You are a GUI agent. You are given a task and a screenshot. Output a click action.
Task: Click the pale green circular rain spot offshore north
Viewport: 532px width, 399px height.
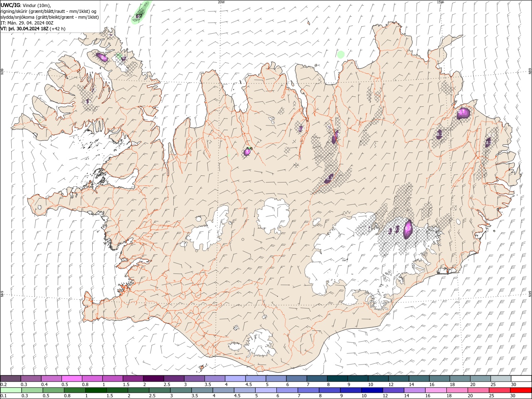341,54
